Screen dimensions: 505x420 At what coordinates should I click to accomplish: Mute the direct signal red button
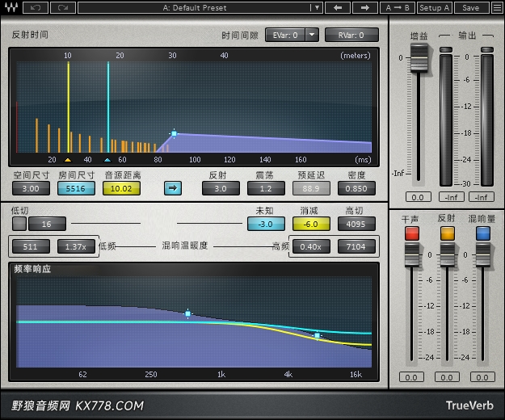412,233
